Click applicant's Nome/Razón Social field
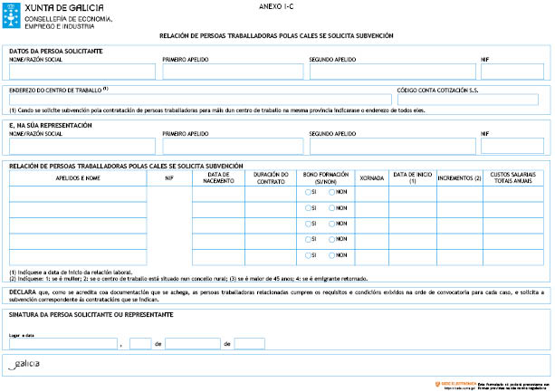555x392 pixels. [x=81, y=72]
